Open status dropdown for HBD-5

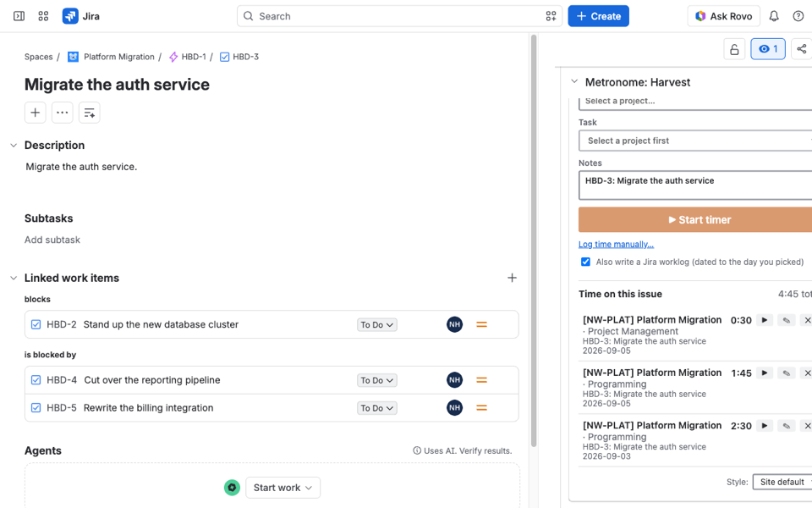[377, 408]
